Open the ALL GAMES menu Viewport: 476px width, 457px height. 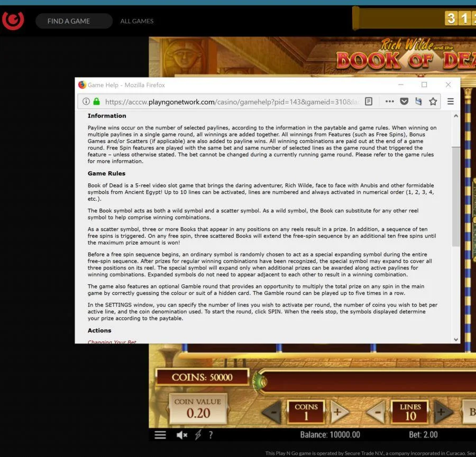(136, 21)
